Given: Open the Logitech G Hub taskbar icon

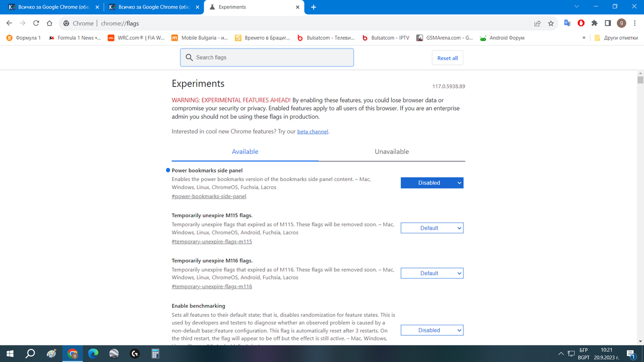Looking at the screenshot, I should [x=135, y=353].
